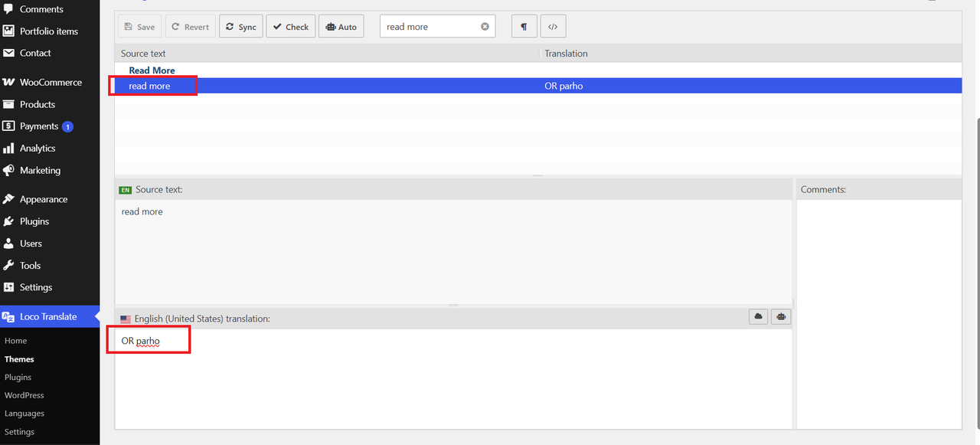Click the Comments text area
This screenshot has width=980, height=445.
click(x=879, y=314)
